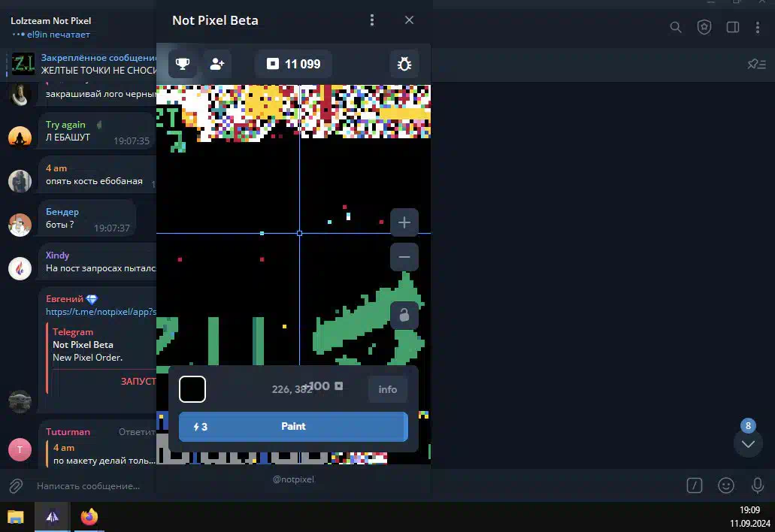
Task: Open the t.me/notpixel link from Евгений
Action: (101, 312)
